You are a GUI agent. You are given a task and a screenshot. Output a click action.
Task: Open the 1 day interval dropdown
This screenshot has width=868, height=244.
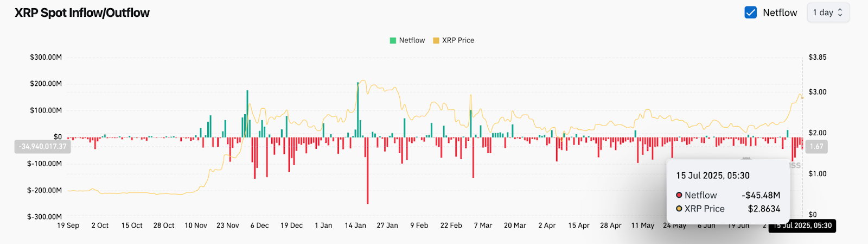click(828, 12)
